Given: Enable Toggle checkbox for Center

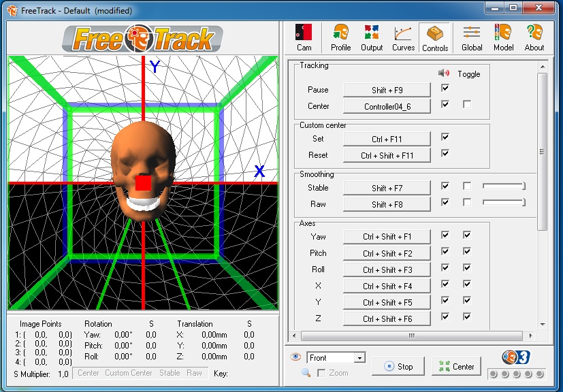Looking at the screenshot, I should click(467, 104).
